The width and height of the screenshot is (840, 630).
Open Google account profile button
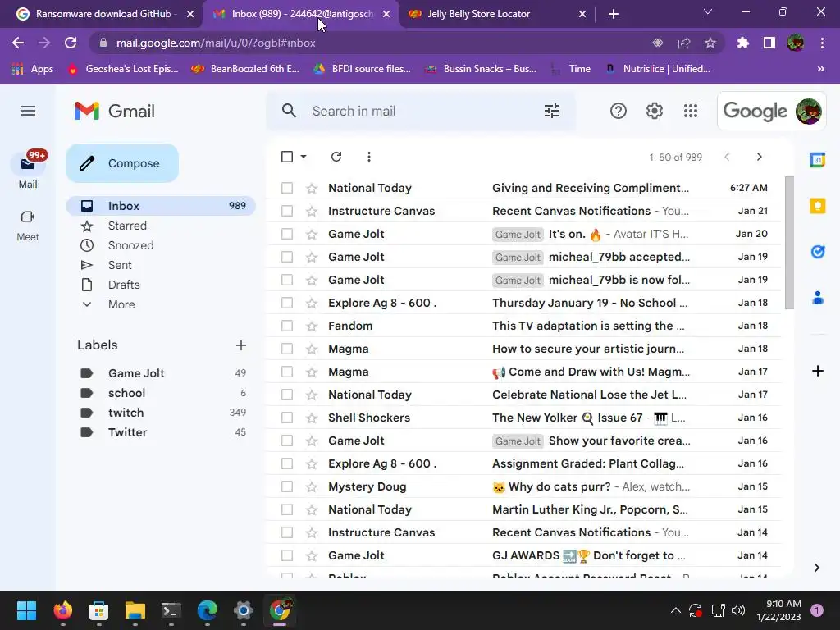click(808, 111)
